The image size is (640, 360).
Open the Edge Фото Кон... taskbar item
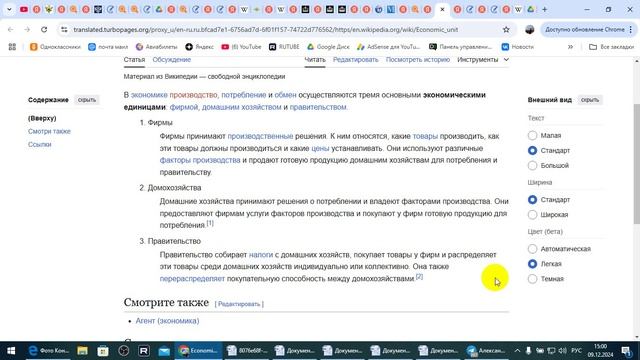[48, 351]
